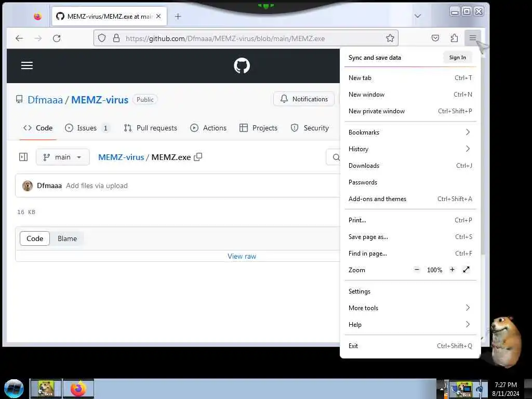The image size is (532, 399).
Task: Choose New window menu item
Action: click(410, 95)
